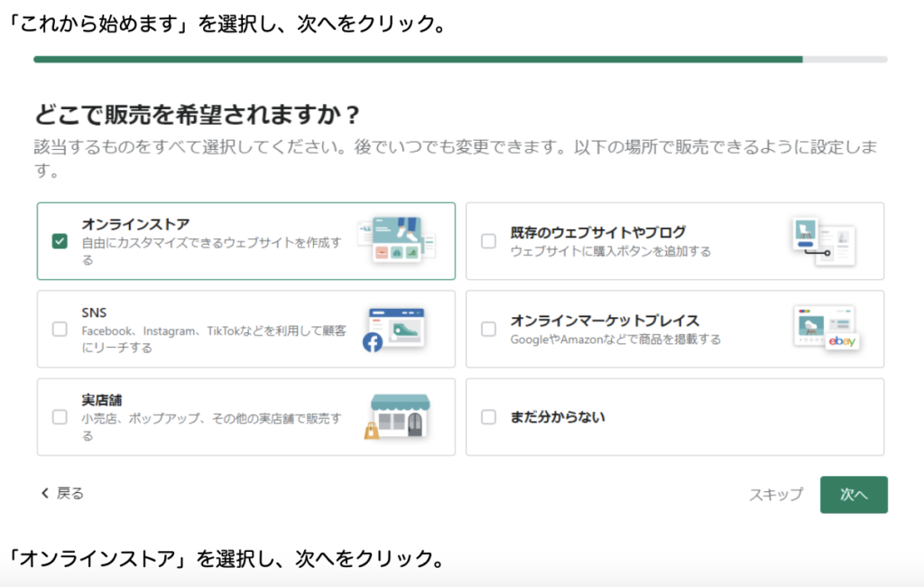Screen dimensions: 924x587
Task: Click the storefront illustration for 実店舗
Action: (x=397, y=416)
